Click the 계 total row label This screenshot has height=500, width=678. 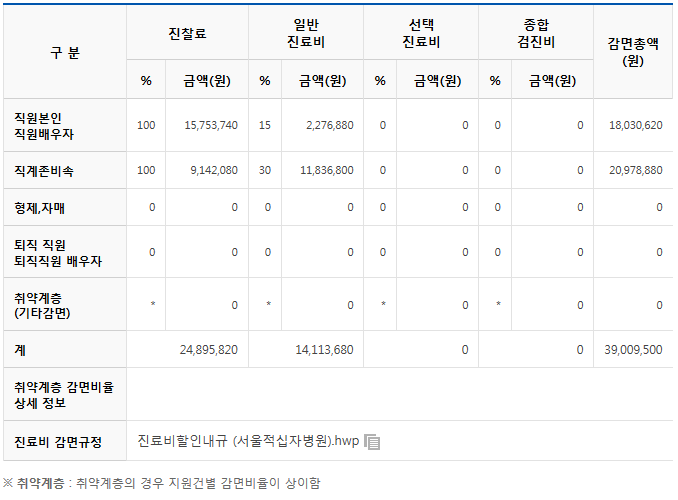[20, 349]
